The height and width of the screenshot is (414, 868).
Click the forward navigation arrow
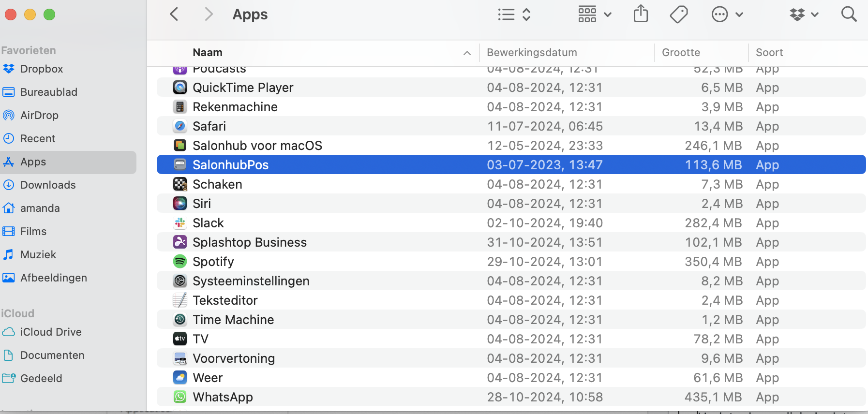point(208,15)
